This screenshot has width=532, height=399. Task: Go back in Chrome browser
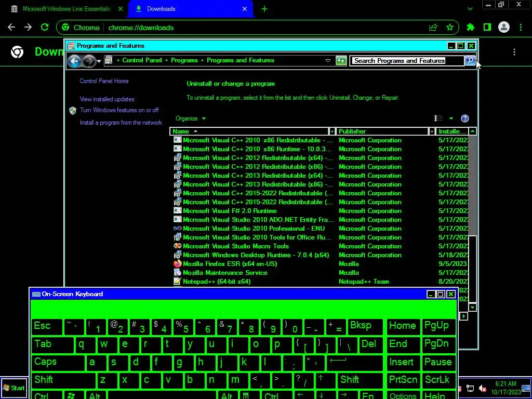click(11, 28)
